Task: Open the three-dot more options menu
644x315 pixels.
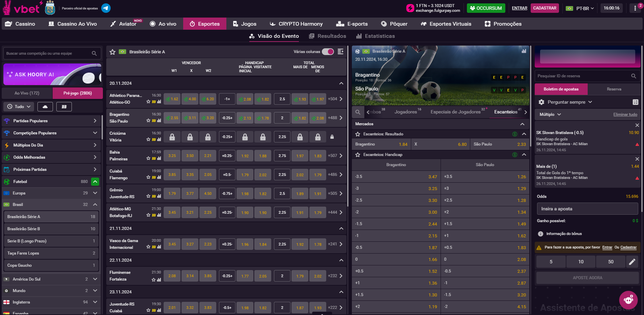Action: pyautogui.click(x=635, y=8)
